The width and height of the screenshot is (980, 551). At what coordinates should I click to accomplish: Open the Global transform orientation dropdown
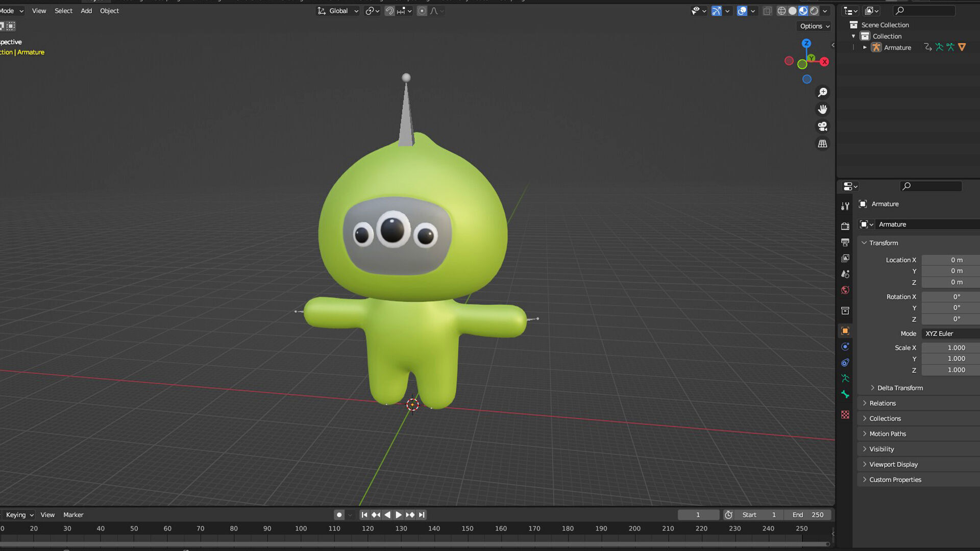[337, 11]
